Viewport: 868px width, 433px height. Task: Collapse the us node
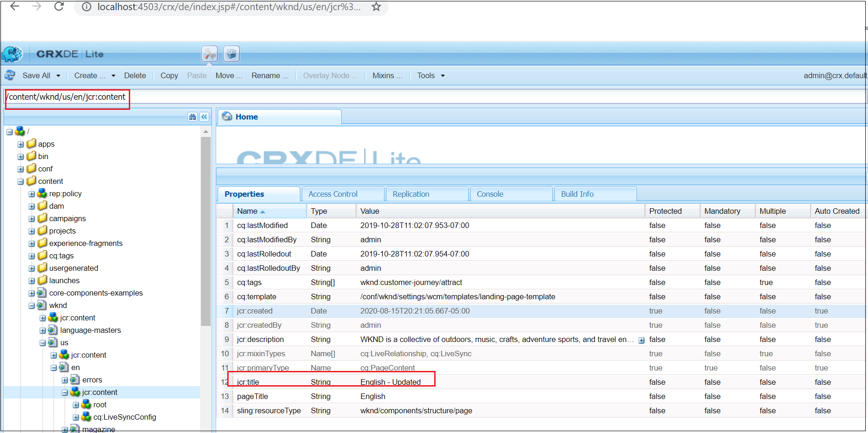[43, 343]
